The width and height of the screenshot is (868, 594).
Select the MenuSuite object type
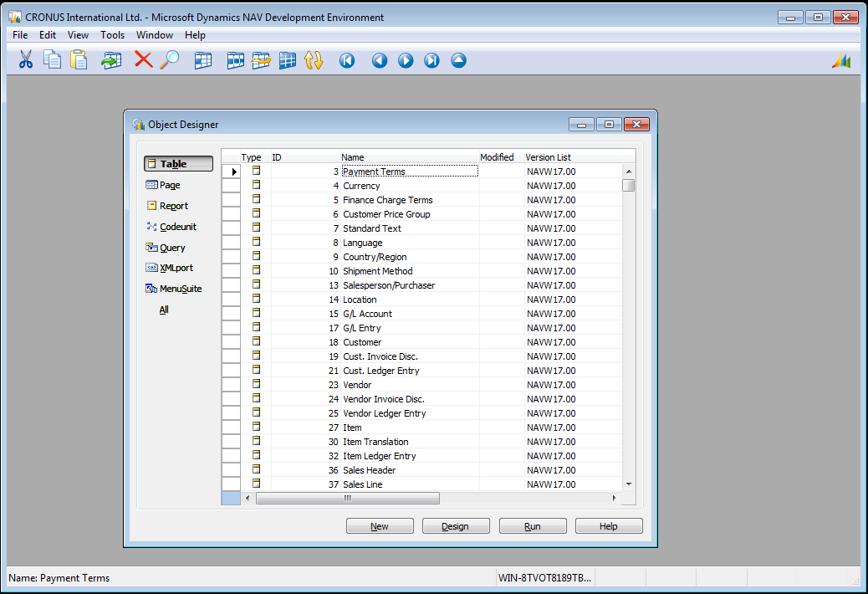(174, 289)
